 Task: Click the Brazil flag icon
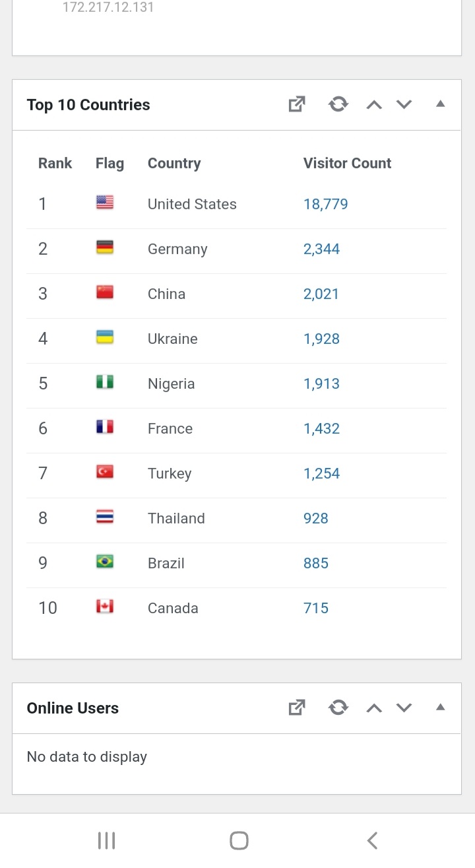(x=105, y=562)
